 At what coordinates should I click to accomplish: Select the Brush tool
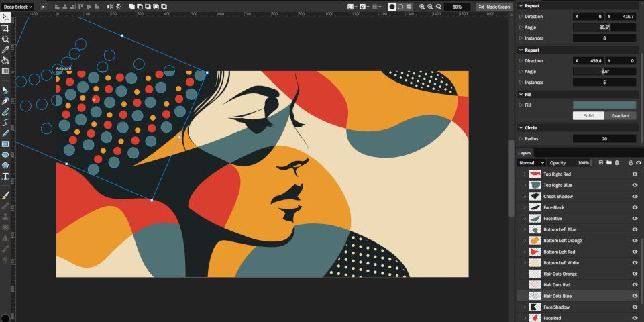click(x=5, y=195)
